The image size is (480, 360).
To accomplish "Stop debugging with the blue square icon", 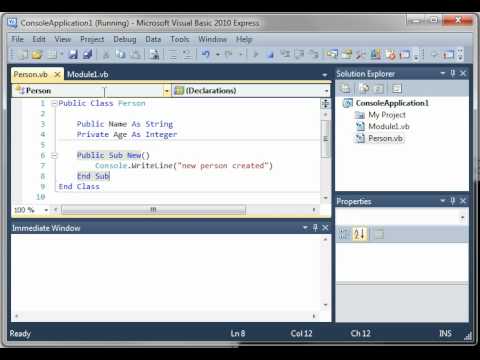I will (x=270, y=54).
